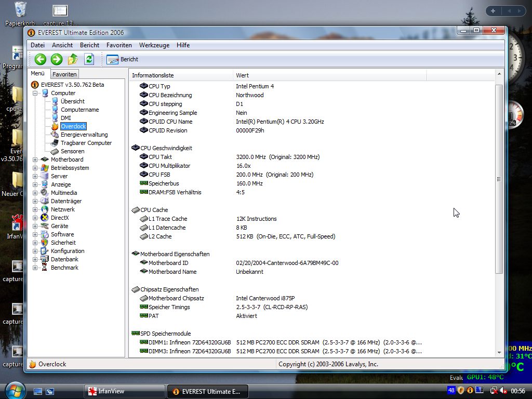
Task: Click the green Forward arrow toolbar button
Action: pyautogui.click(x=57, y=59)
